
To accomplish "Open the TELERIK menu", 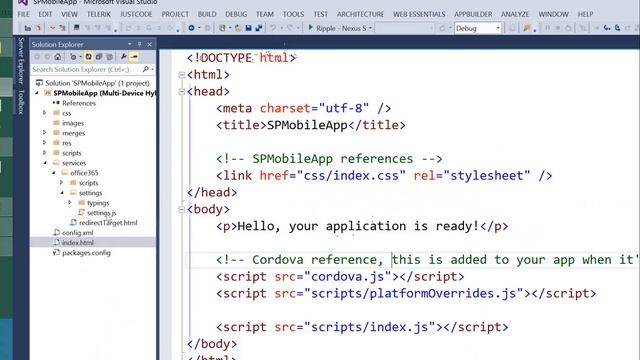I will coord(99,14).
